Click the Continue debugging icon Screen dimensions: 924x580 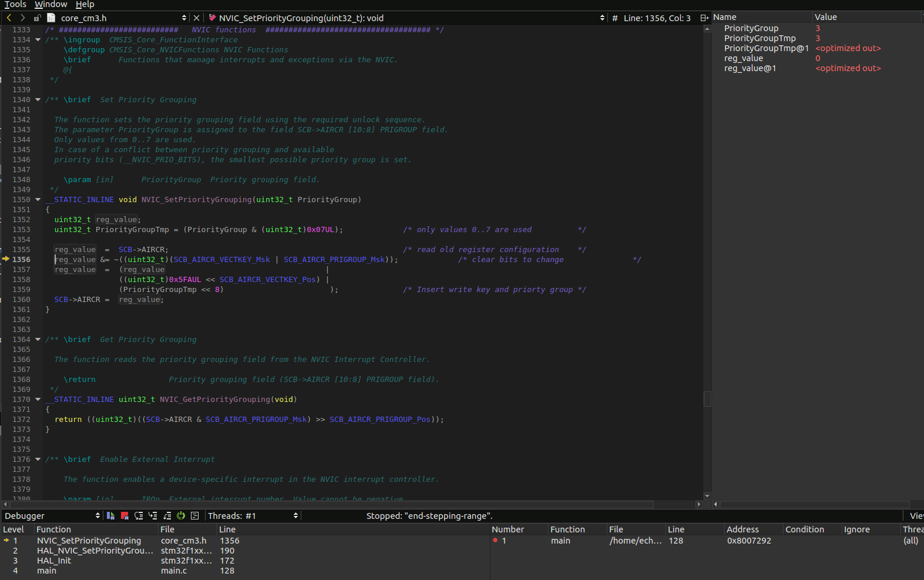point(110,515)
